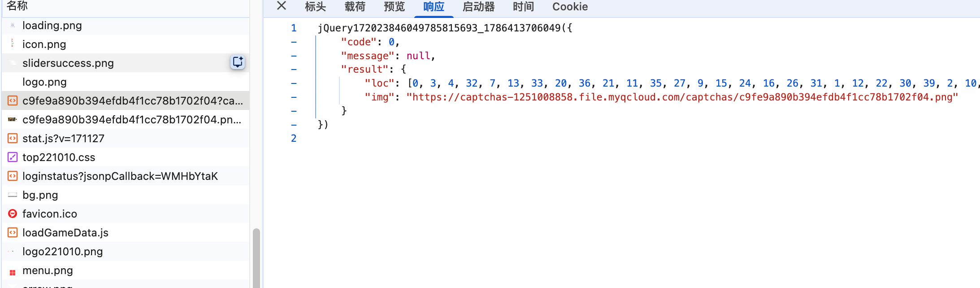Click the loginstatus jsonp request icon
This screenshot has height=288, width=980.
point(13,176)
